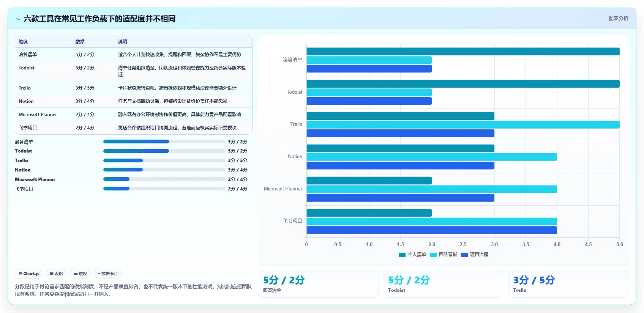
Task: Click the 滴答清单 progress bar
Action: click(164, 142)
